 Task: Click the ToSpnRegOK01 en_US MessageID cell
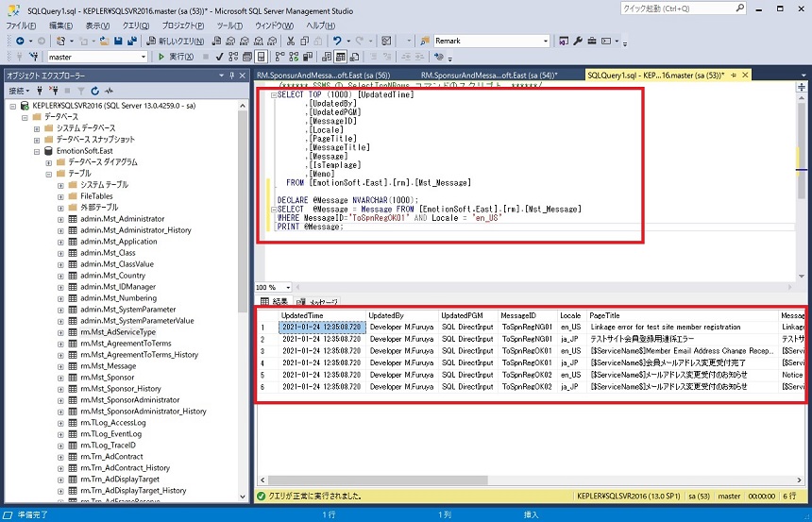pos(527,351)
